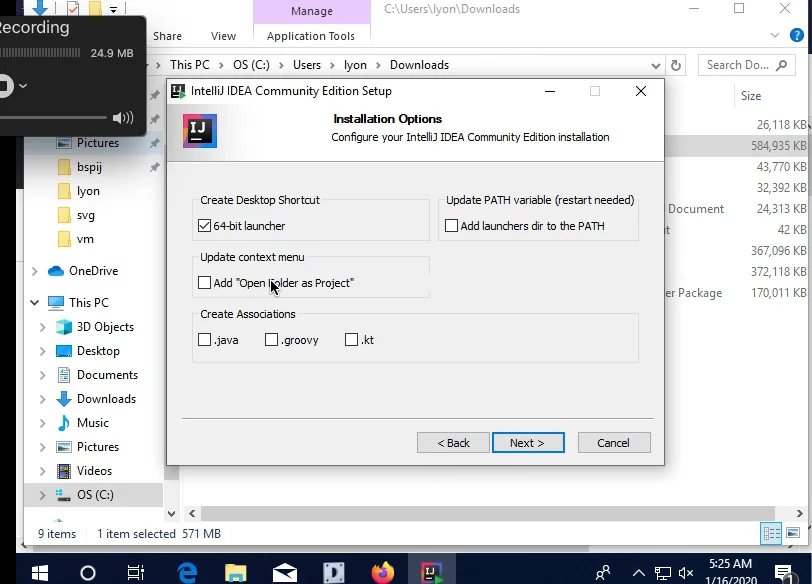Select the Documents icon under This PC
The width and height of the screenshot is (812, 584).
click(64, 375)
